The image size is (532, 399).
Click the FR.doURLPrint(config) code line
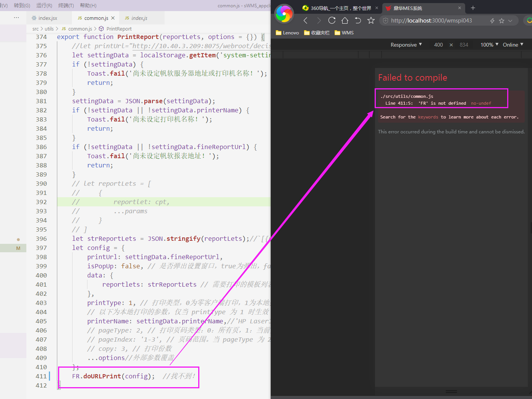[113, 376]
